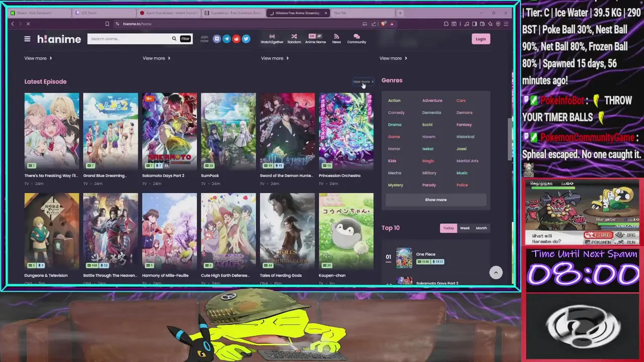Open the Reddit join icon
The height and width of the screenshot is (362, 644).
(236, 39)
